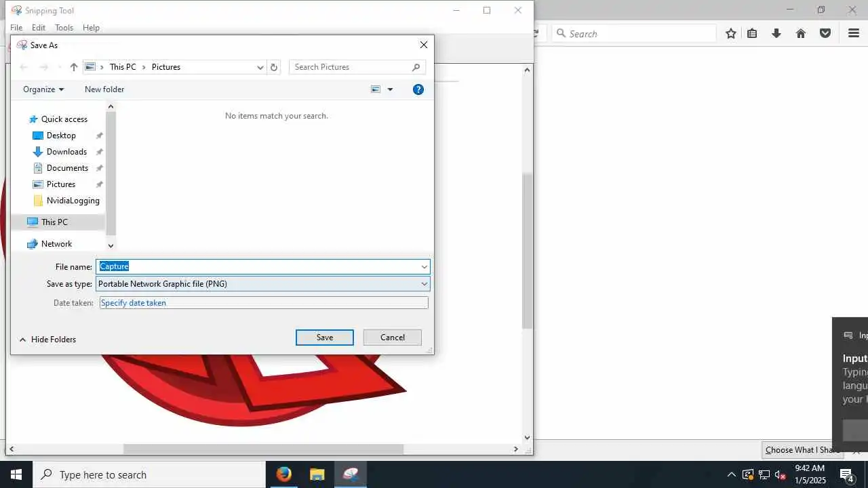The image size is (868, 488).
Task: Open Firefox downloads arrow icon
Action: point(776,33)
